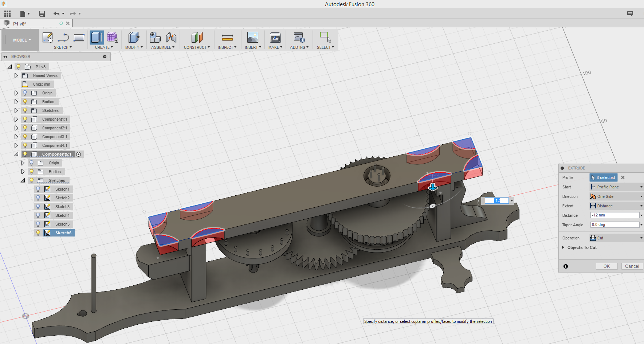Screen dimensions: 644x344
Task: Open the INSPECT menu
Action: pyautogui.click(x=227, y=47)
